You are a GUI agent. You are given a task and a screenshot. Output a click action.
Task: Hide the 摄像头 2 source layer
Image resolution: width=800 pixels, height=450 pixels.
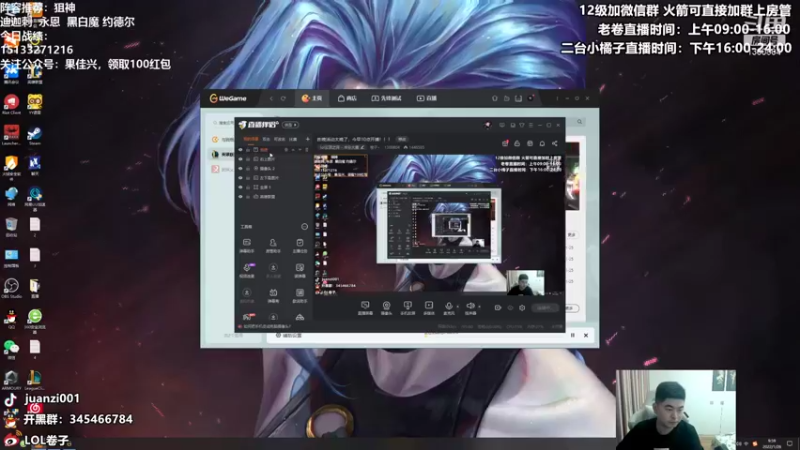(x=240, y=168)
